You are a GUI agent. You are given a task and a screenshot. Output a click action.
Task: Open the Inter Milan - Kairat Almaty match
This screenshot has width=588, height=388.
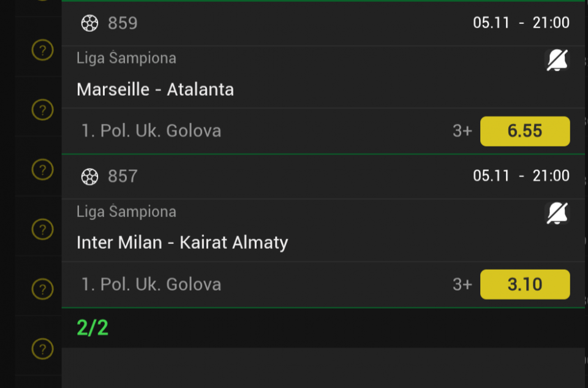[x=182, y=243]
